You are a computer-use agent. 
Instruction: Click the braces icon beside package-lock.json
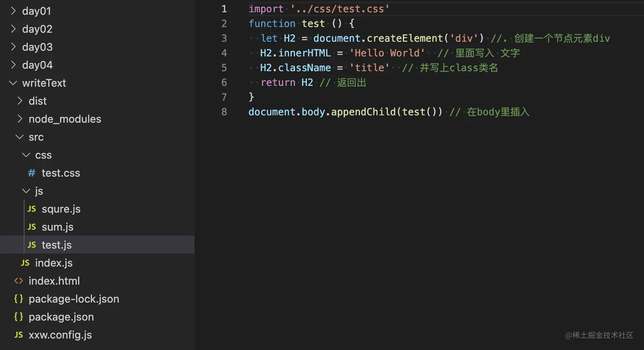18,299
